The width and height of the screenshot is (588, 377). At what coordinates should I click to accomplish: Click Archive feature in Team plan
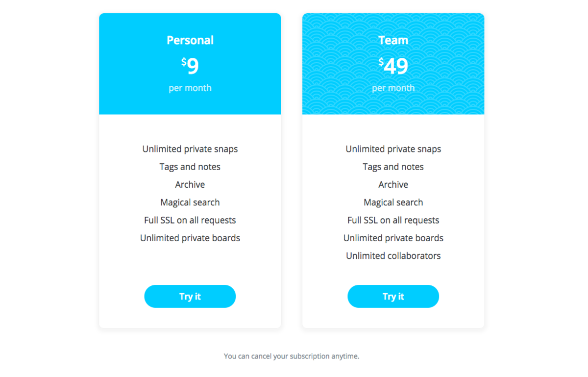point(393,184)
